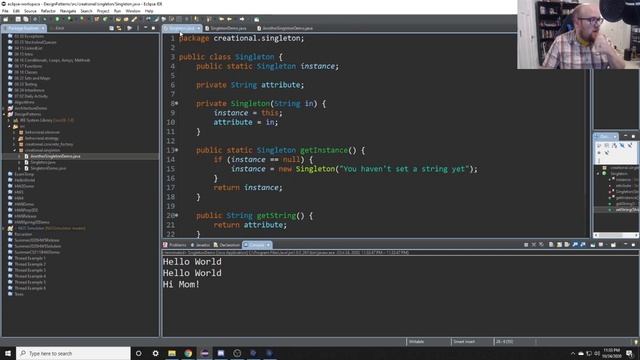
Task: Open the Source menu
Action: 30,11
